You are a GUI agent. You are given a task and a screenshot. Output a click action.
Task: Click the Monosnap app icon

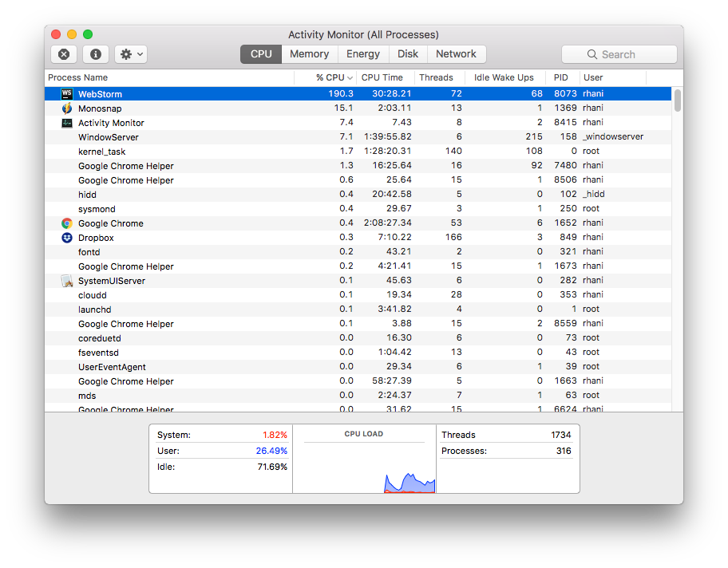point(67,108)
